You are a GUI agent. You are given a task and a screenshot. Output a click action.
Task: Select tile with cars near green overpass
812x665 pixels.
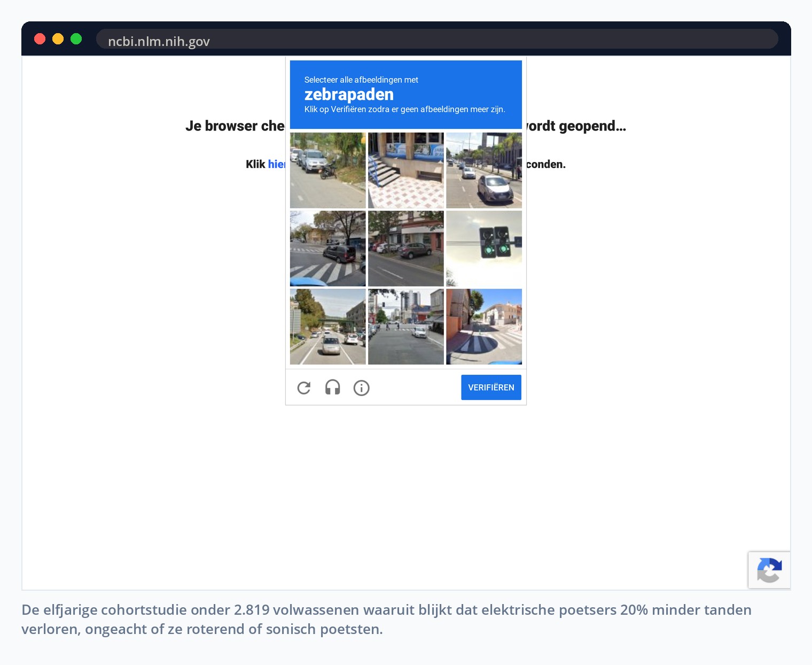tap(328, 327)
